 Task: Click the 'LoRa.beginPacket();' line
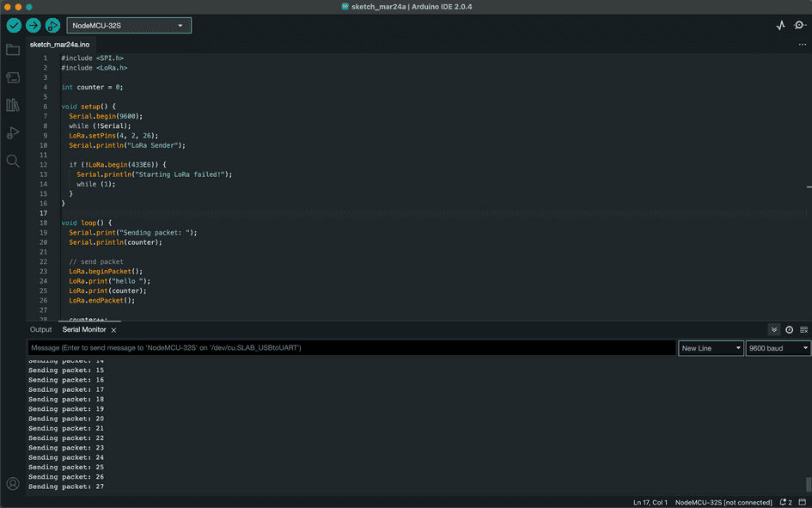point(106,272)
